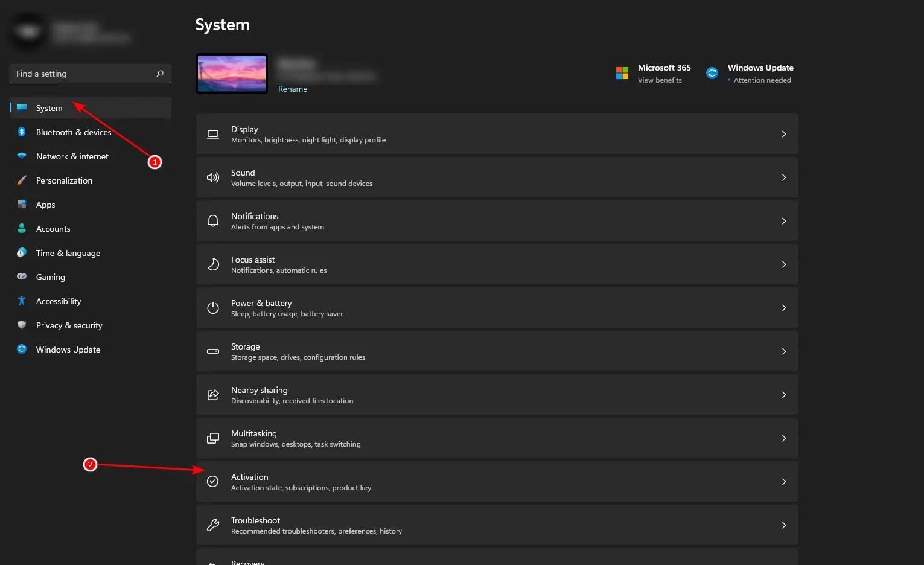Open Privacy & security via its shield icon

click(x=22, y=325)
